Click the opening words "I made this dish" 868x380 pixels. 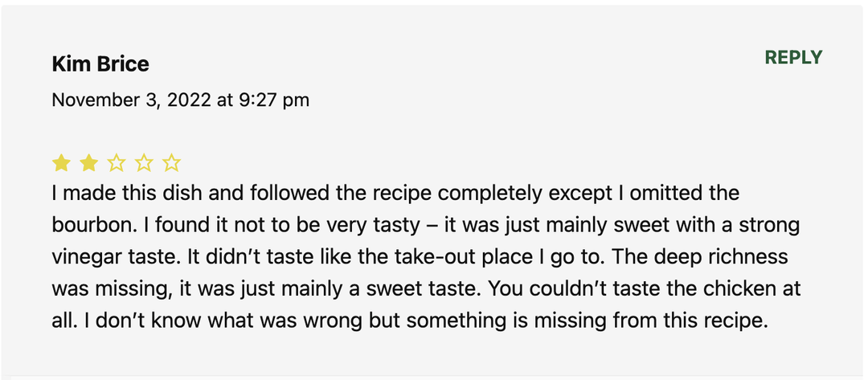click(x=111, y=194)
